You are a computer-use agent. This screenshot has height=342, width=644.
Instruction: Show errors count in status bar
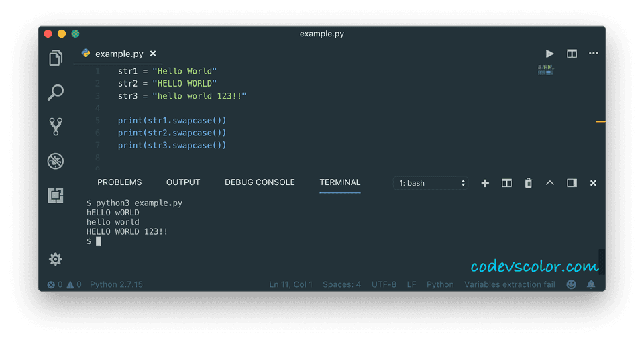[54, 284]
